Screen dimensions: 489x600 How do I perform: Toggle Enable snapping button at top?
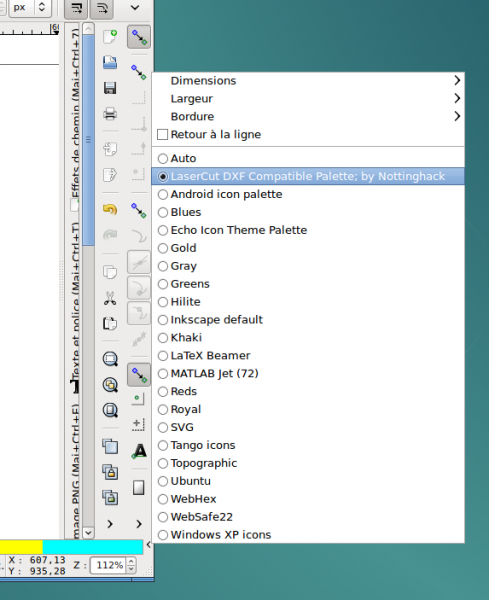139,37
